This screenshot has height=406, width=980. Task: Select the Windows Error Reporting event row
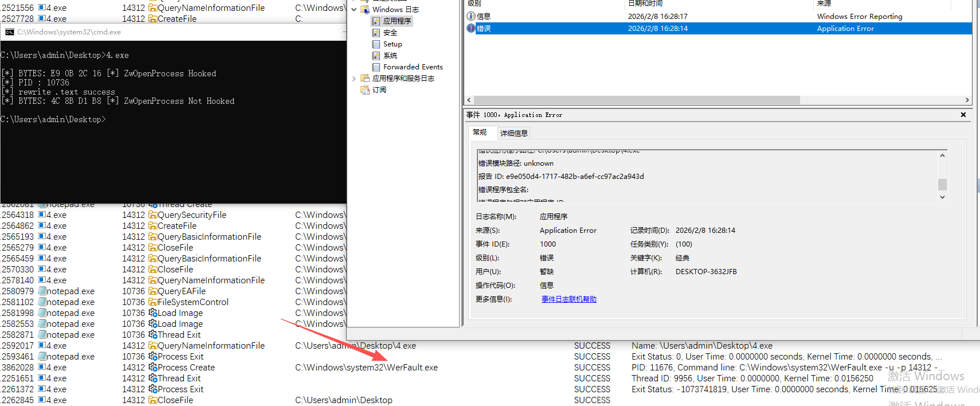[x=716, y=17]
